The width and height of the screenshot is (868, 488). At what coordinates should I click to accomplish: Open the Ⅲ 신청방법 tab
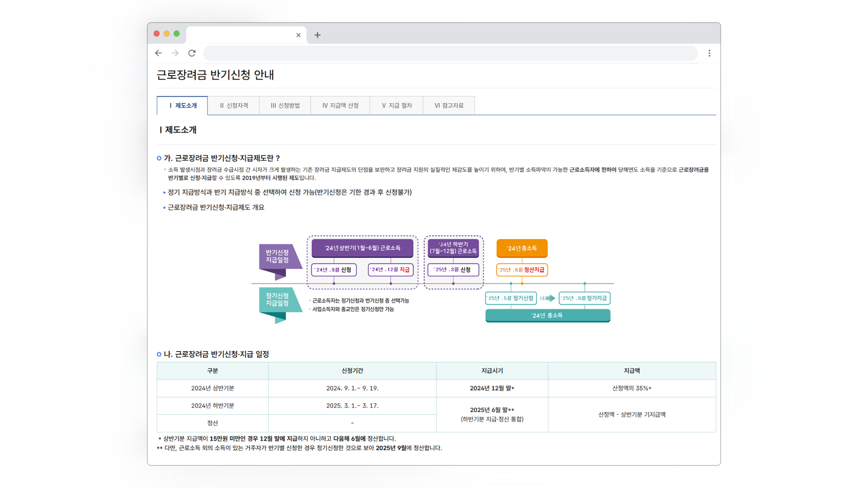click(x=285, y=106)
